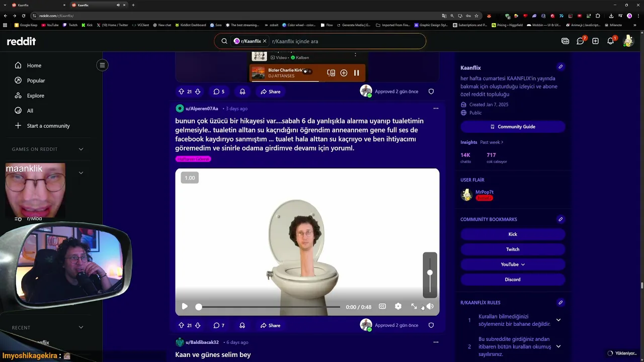Toggle closed captions on the video
The height and width of the screenshot is (362, 644).
click(x=382, y=307)
